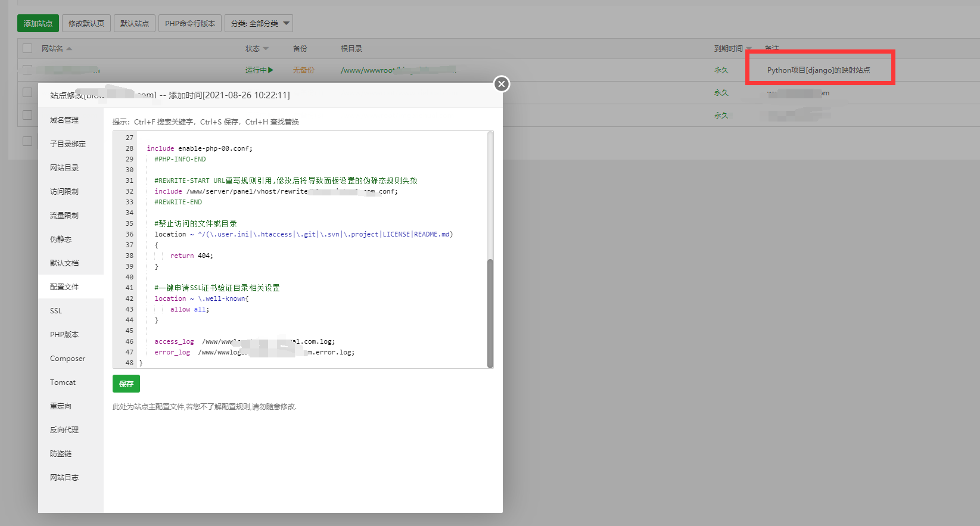Click the /www/wwwroot path link
This screenshot has width=980, height=526.
click(398, 70)
